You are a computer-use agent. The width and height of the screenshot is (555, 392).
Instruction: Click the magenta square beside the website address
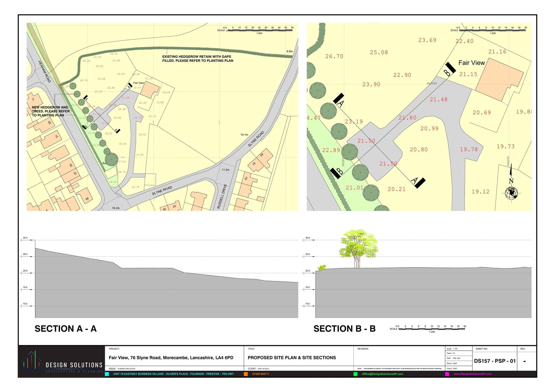pos(447,374)
